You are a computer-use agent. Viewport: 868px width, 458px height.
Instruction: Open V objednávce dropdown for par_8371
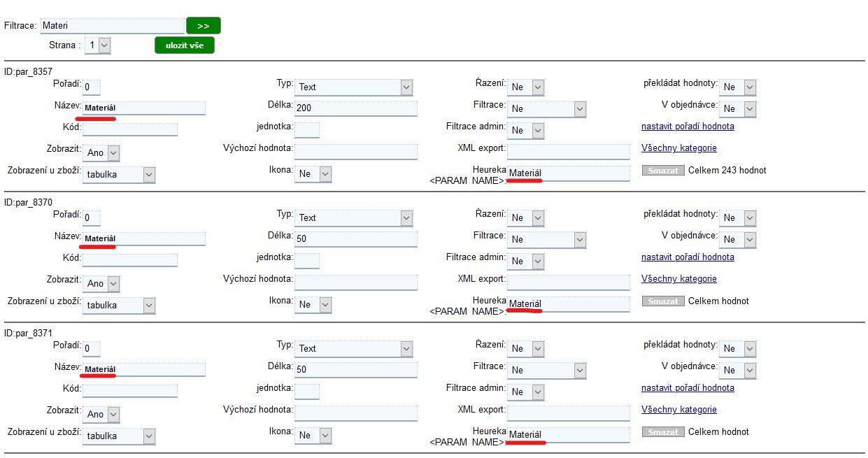[738, 370]
